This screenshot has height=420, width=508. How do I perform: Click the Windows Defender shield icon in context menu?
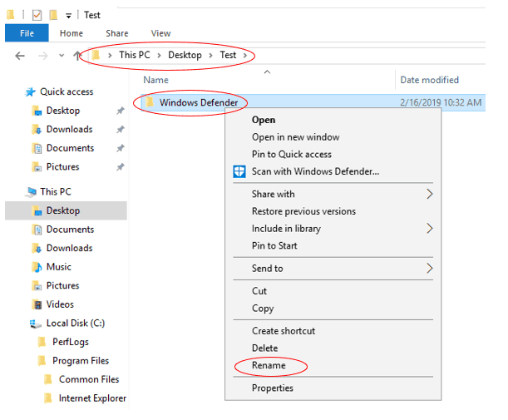pyautogui.click(x=239, y=172)
